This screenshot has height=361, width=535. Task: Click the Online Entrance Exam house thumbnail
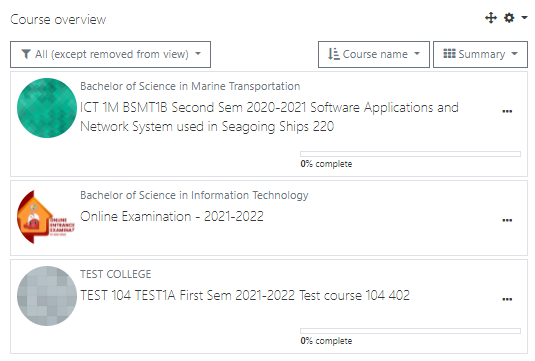coord(46,217)
